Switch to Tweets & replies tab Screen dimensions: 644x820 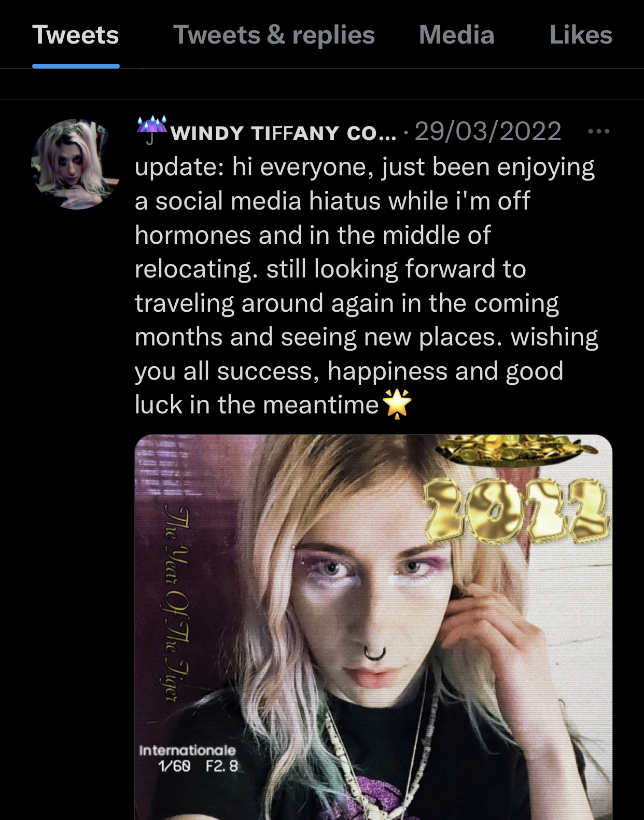[274, 35]
